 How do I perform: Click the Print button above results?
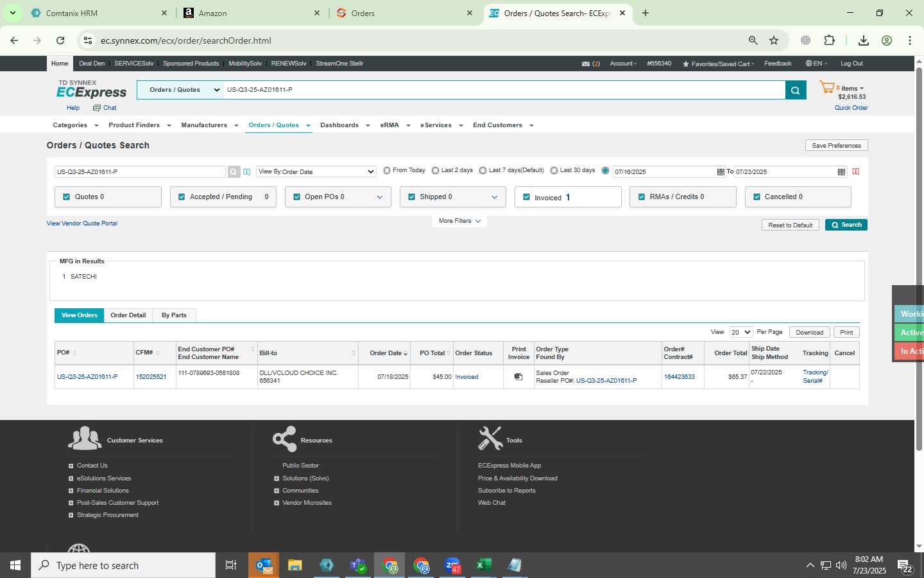846,333
